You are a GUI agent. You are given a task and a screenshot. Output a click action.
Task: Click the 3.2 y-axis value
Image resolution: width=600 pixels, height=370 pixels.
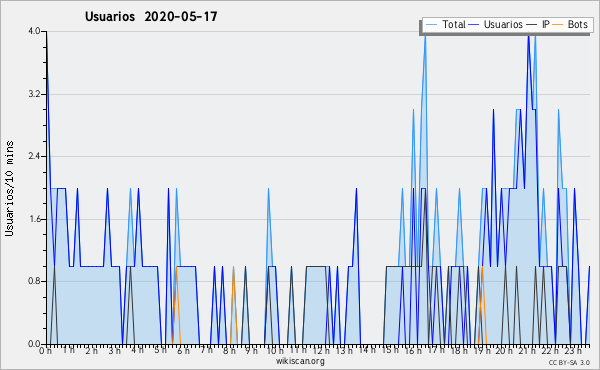34,94
